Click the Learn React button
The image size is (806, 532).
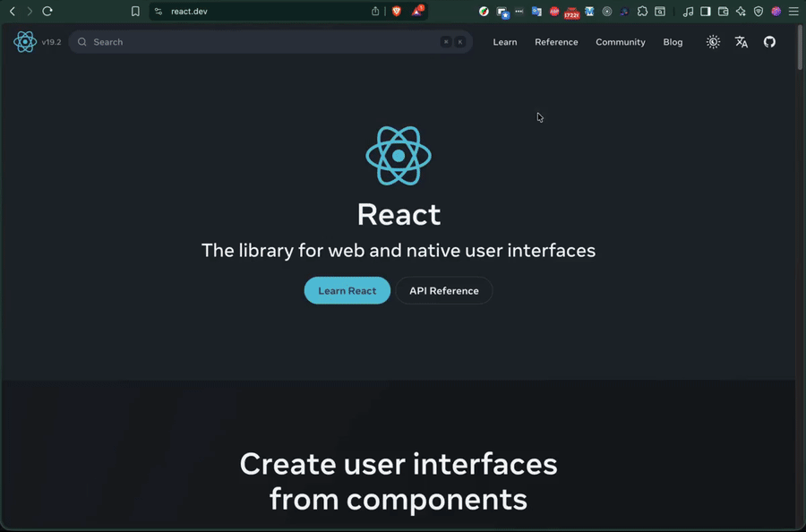click(x=347, y=290)
